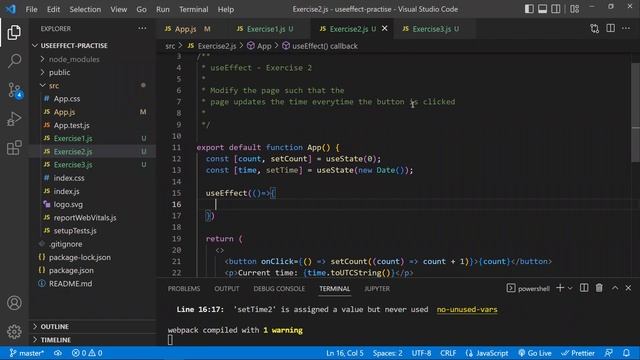Viewport: 640px width, 360px height.
Task: Switch to the OUTPUT panel tab
Action: 227,289
